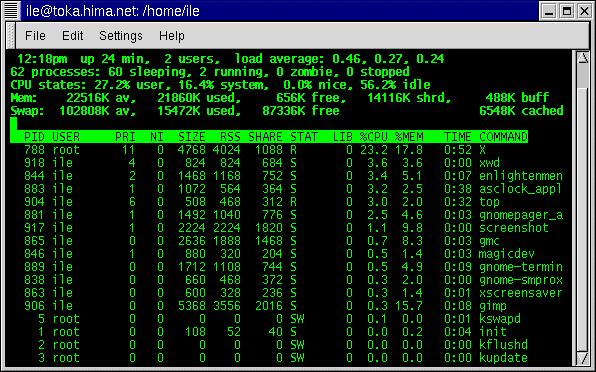Viewport: 596px width, 372px height.
Task: Click the gimp process command
Action: pyautogui.click(x=493, y=306)
